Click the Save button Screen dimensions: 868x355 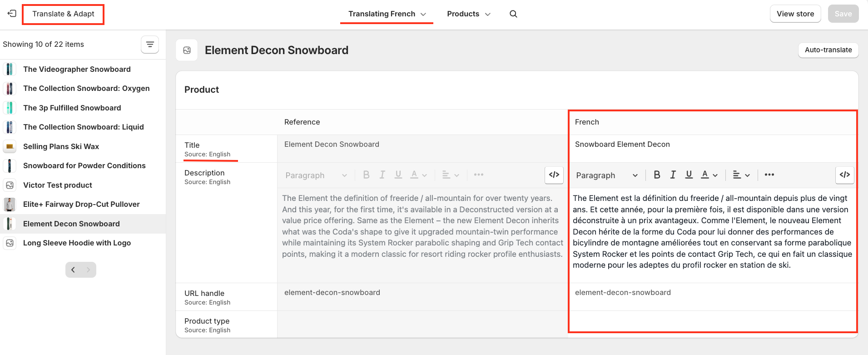[x=843, y=14]
